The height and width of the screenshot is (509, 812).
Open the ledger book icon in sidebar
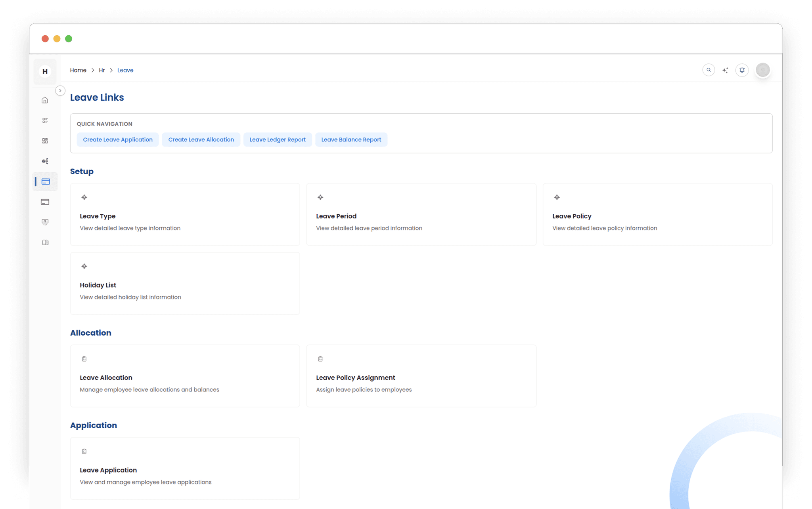[x=45, y=242]
